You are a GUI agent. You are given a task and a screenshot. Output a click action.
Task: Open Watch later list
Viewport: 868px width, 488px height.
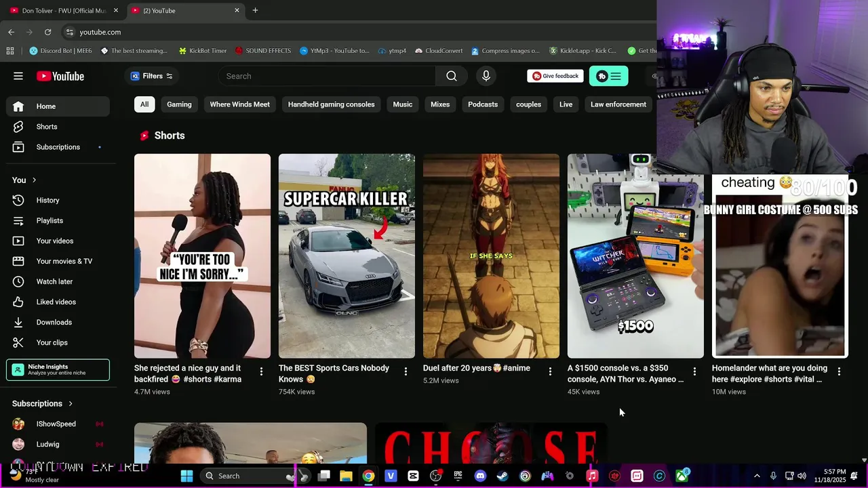tap(58, 282)
